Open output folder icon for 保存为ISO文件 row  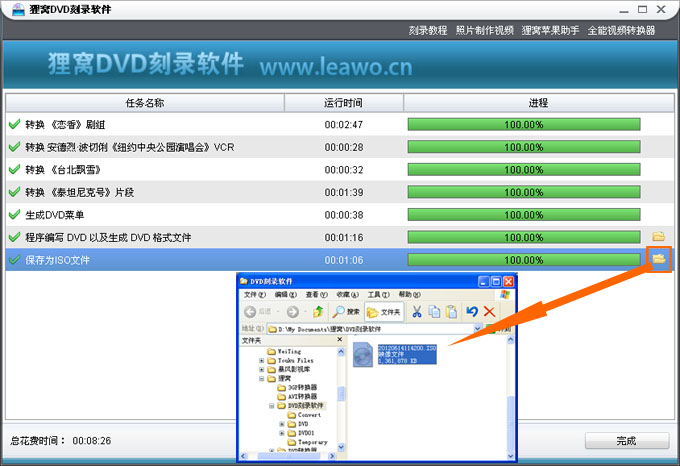[x=659, y=259]
